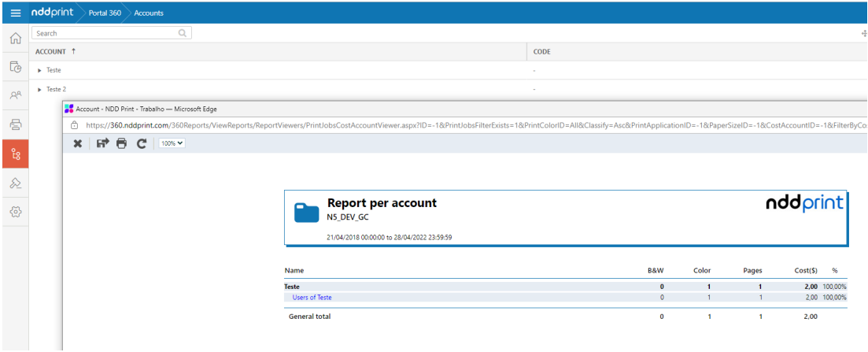Open the printers sidebar section

[x=15, y=124]
